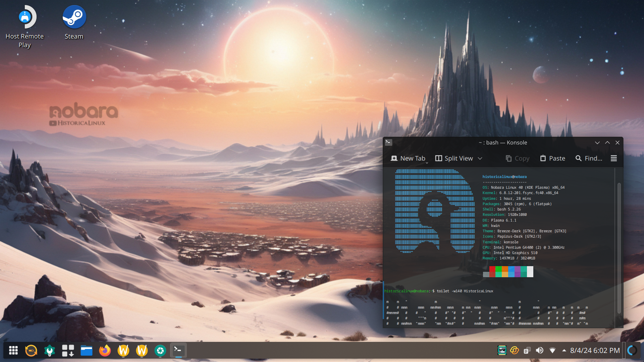Open the green wrench settings tool in taskbar
Screen dimensions: 644x362
coord(50,351)
